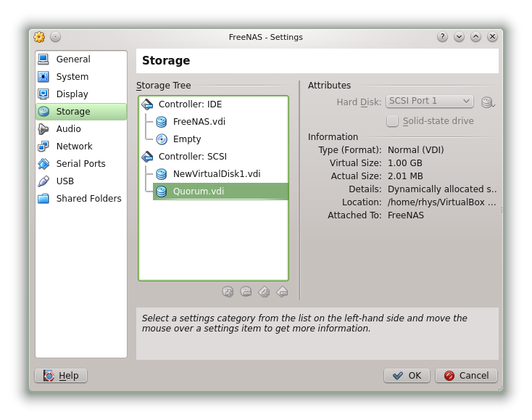Click the Attached To 'FreeNAS' value

click(405, 215)
